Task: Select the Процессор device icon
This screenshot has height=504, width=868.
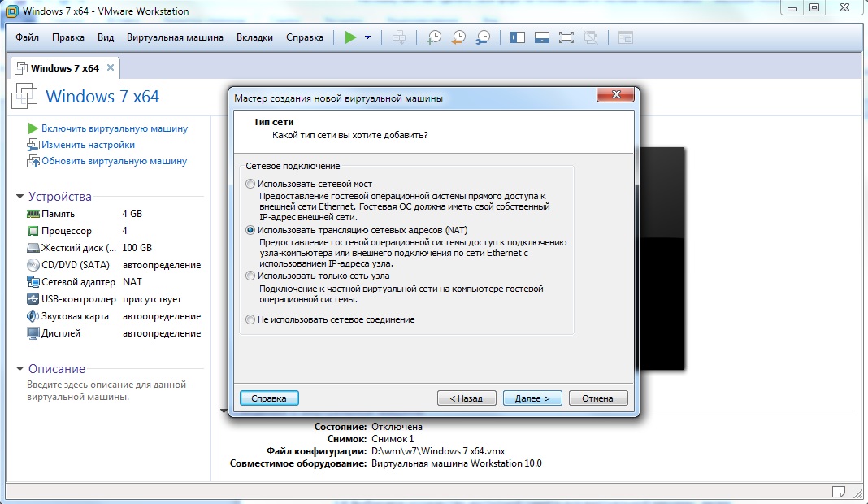Action: pyautogui.click(x=33, y=231)
